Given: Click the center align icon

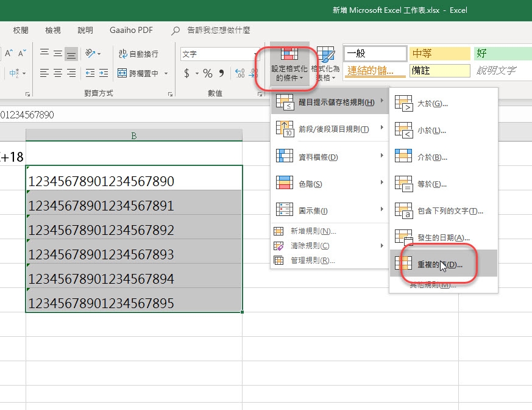Looking at the screenshot, I should [x=58, y=73].
